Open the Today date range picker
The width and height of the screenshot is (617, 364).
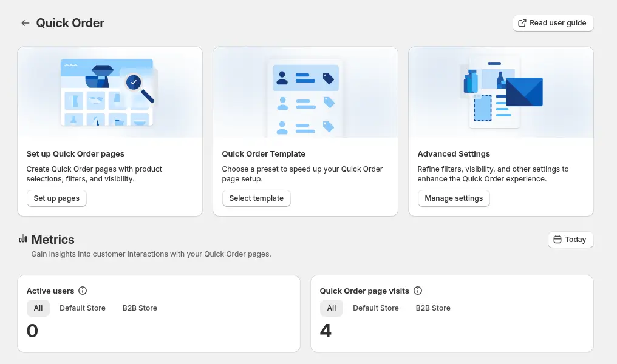pyautogui.click(x=571, y=240)
